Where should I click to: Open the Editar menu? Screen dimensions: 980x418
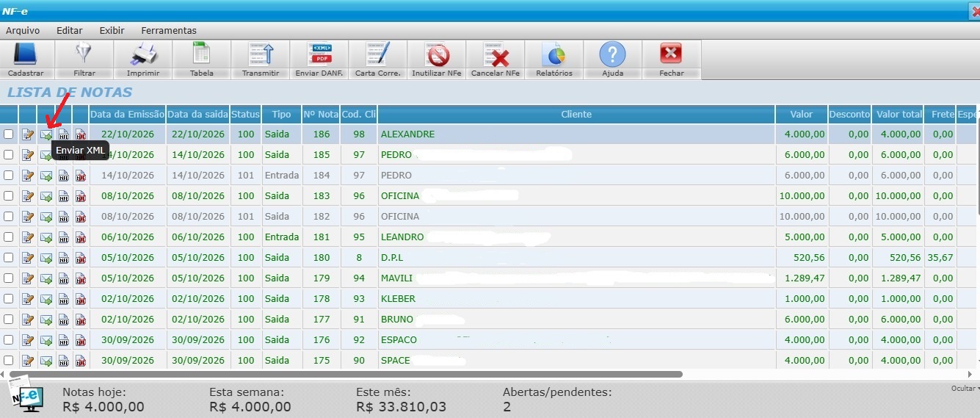70,31
